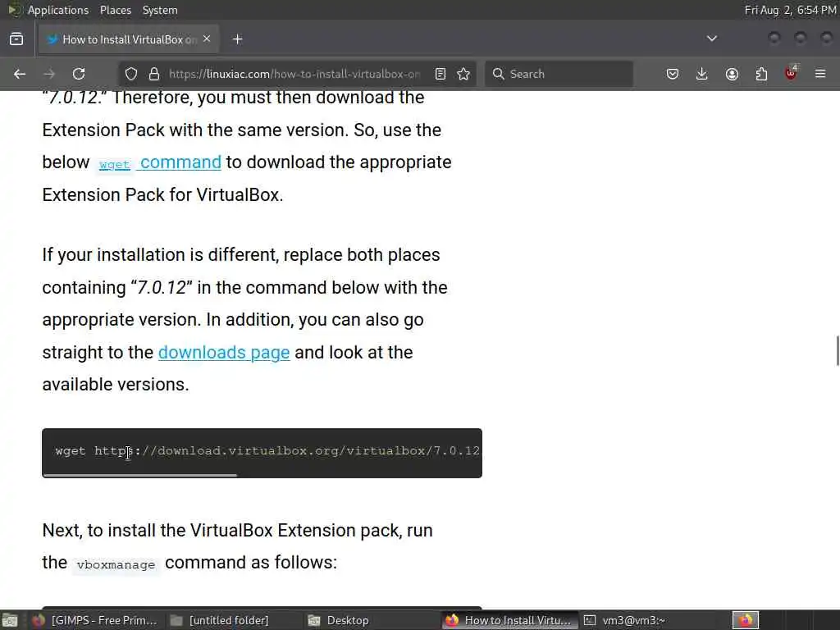840x630 pixels.
Task: Select the How to Install VirtualBox tab
Action: [129, 39]
